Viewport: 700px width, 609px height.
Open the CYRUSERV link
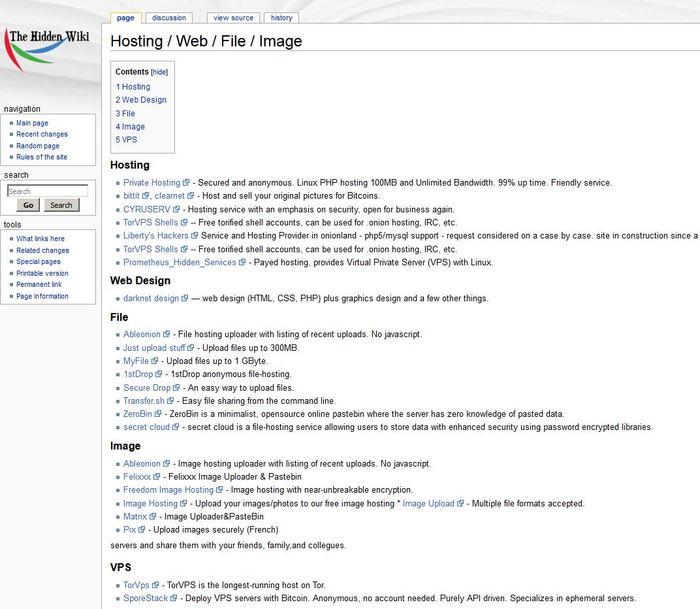coord(147,209)
